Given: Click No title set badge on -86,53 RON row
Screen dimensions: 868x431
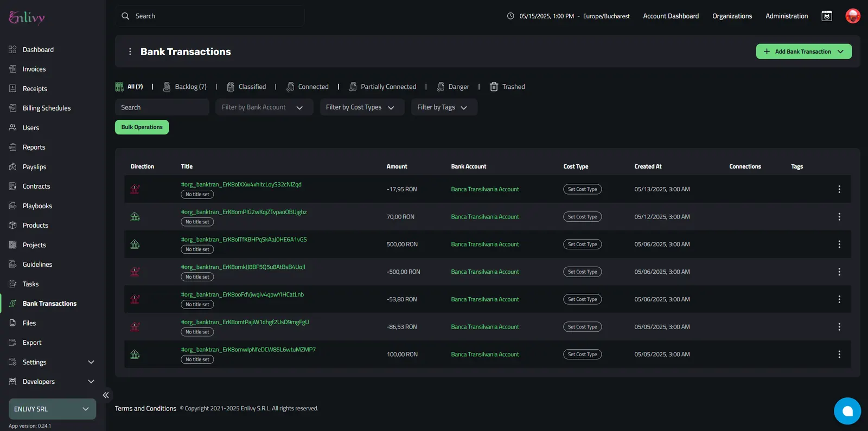Looking at the screenshot, I should [197, 332].
